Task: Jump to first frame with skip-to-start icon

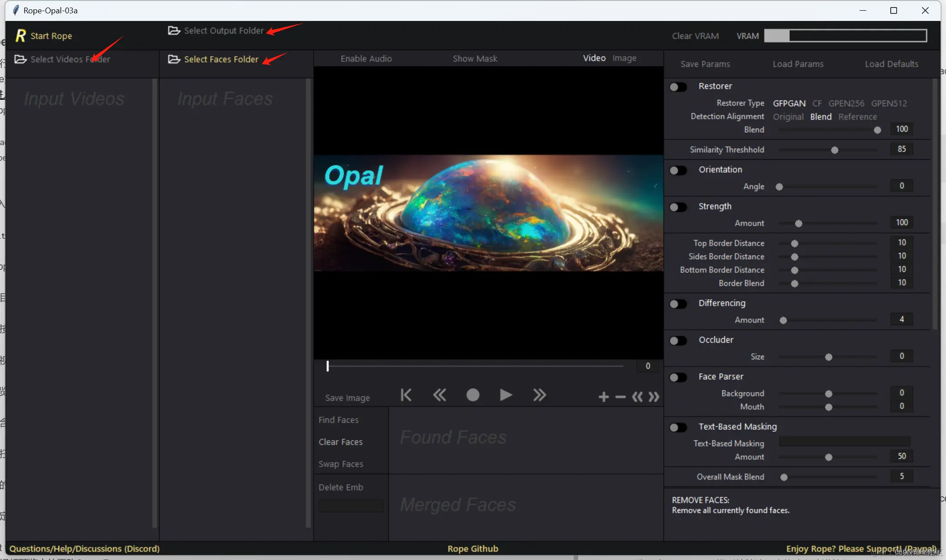Action: pyautogui.click(x=406, y=395)
